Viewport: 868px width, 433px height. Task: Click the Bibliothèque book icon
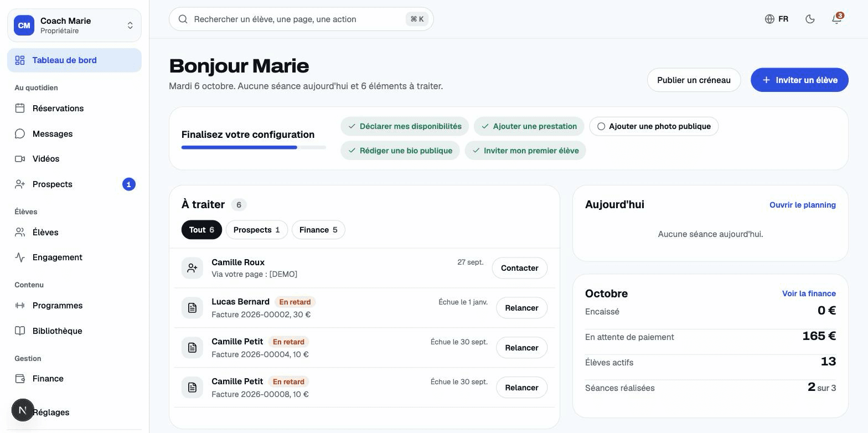pos(20,331)
